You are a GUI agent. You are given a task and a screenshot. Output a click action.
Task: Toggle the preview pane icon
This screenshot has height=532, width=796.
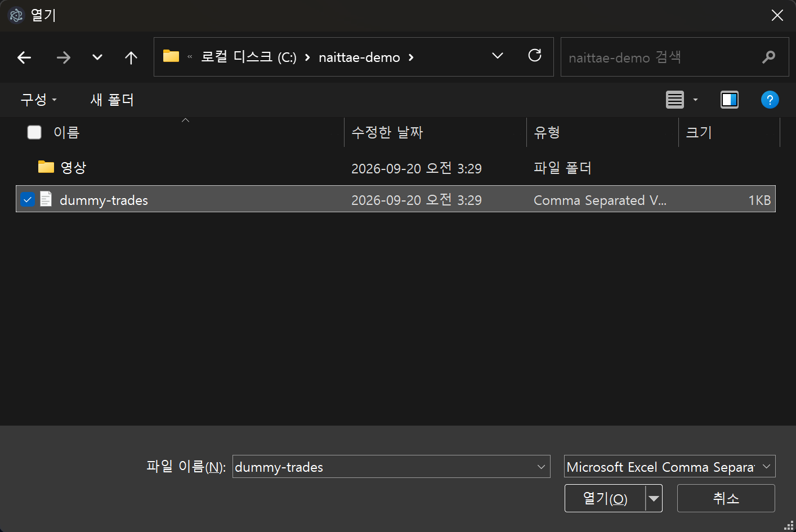pos(730,100)
